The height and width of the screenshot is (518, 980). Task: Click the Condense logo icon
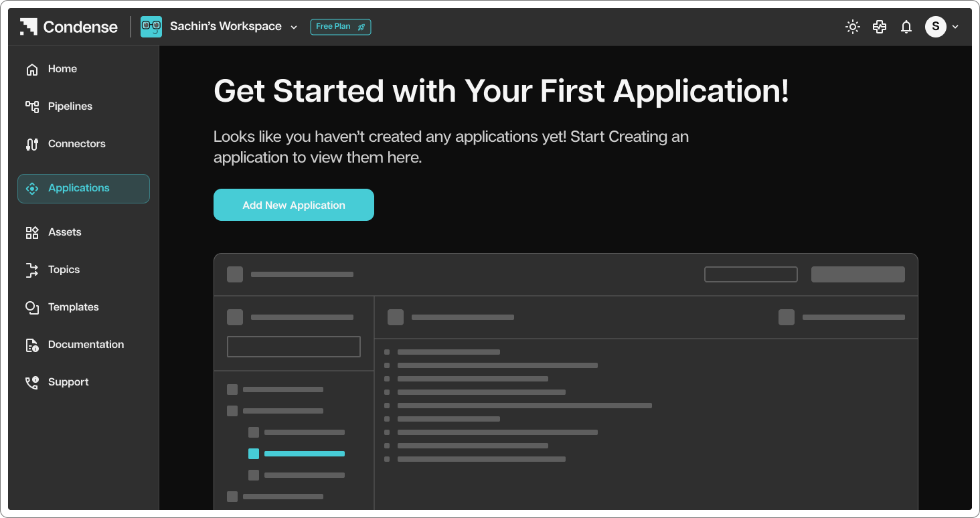point(28,27)
